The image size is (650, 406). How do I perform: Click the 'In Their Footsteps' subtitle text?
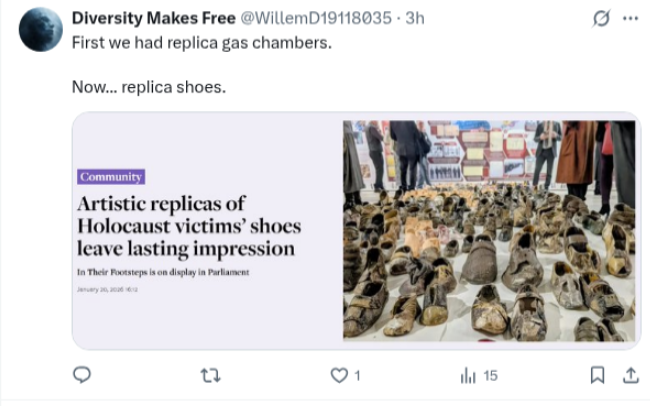point(162,272)
